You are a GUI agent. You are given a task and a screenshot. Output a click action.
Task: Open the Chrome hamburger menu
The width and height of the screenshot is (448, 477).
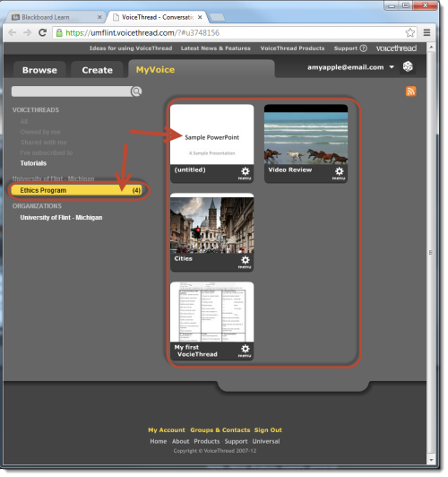[426, 32]
